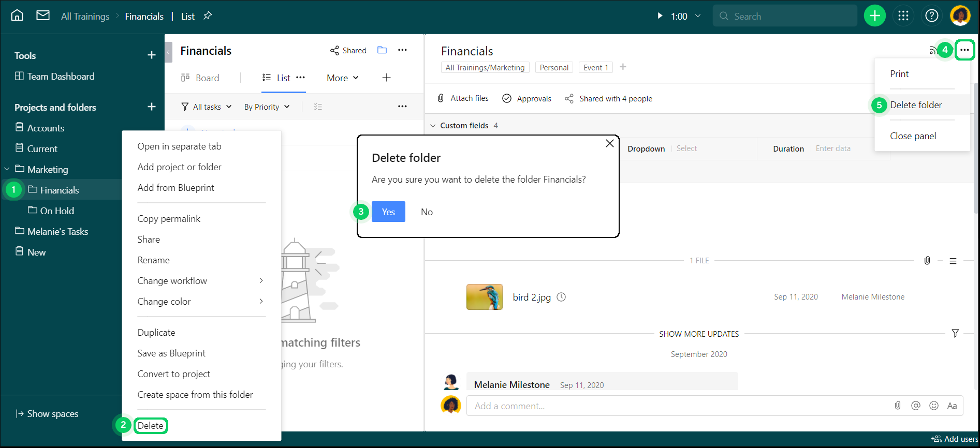The height and width of the screenshot is (448, 980).
Task: Expand the More views dropdown
Action: 342,78
